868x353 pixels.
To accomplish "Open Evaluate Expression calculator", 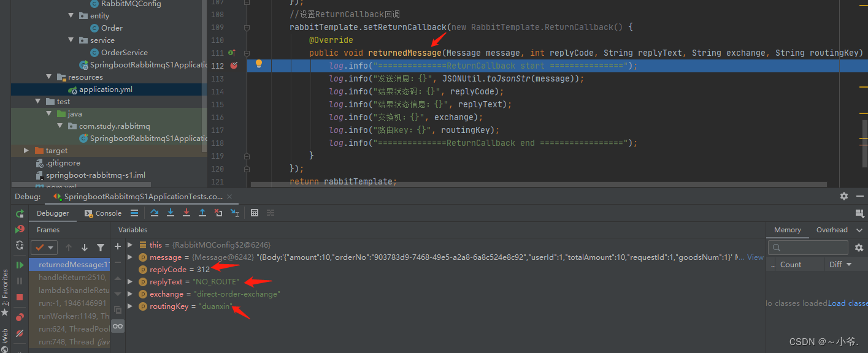I will pyautogui.click(x=255, y=213).
